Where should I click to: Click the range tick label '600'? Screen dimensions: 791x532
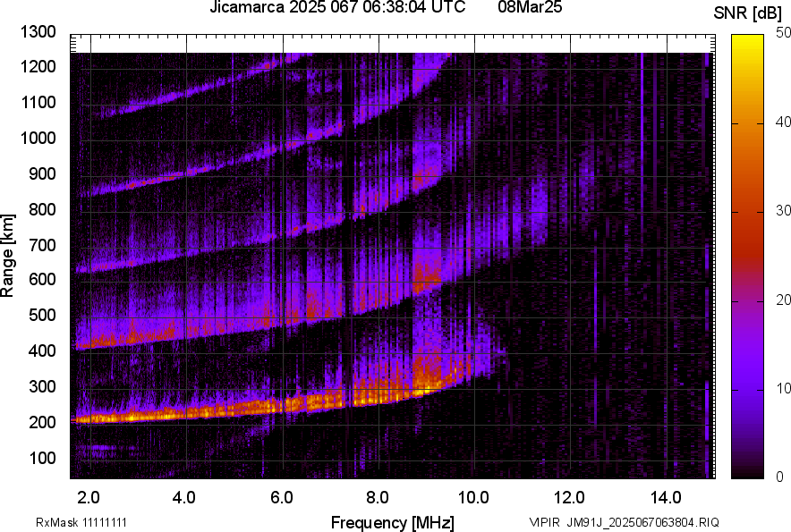point(42,279)
